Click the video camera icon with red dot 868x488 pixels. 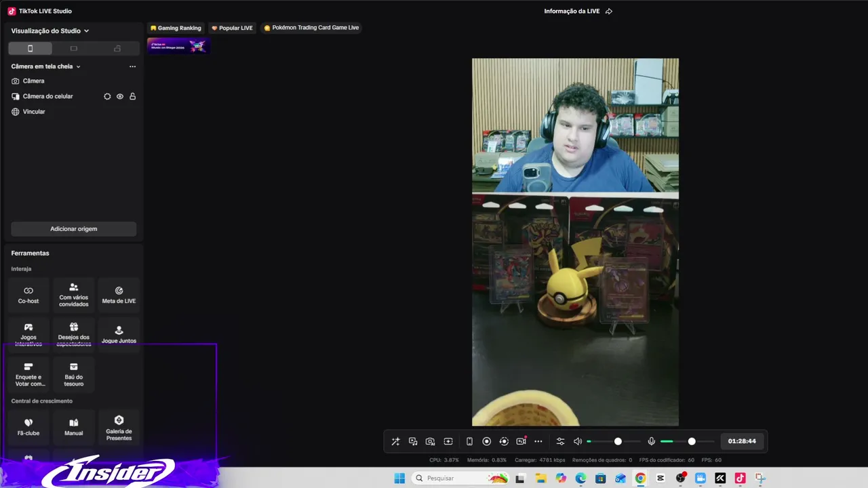click(521, 441)
